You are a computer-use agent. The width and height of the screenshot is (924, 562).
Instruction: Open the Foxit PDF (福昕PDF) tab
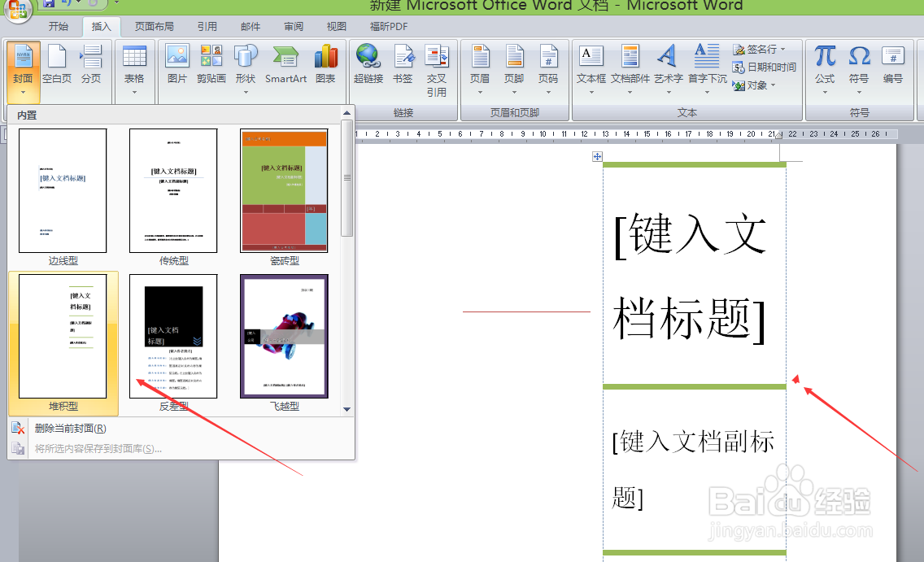(388, 27)
